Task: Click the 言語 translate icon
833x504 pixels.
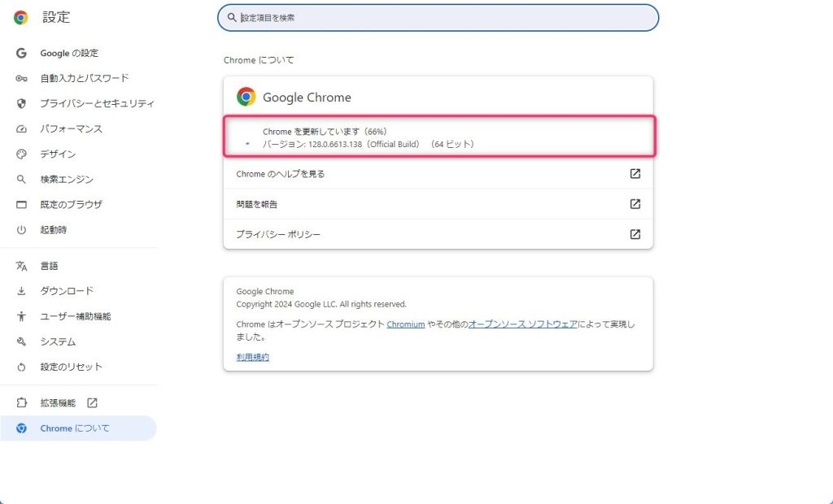Action: pyautogui.click(x=22, y=266)
